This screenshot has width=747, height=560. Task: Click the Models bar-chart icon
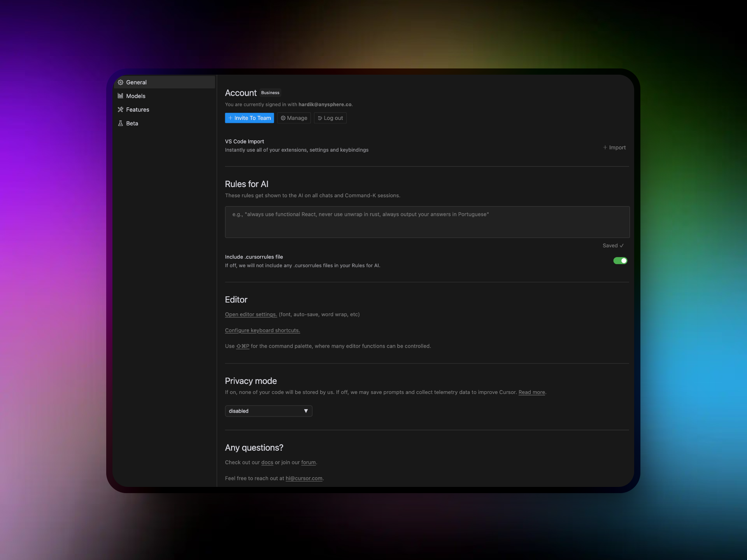[x=121, y=96]
